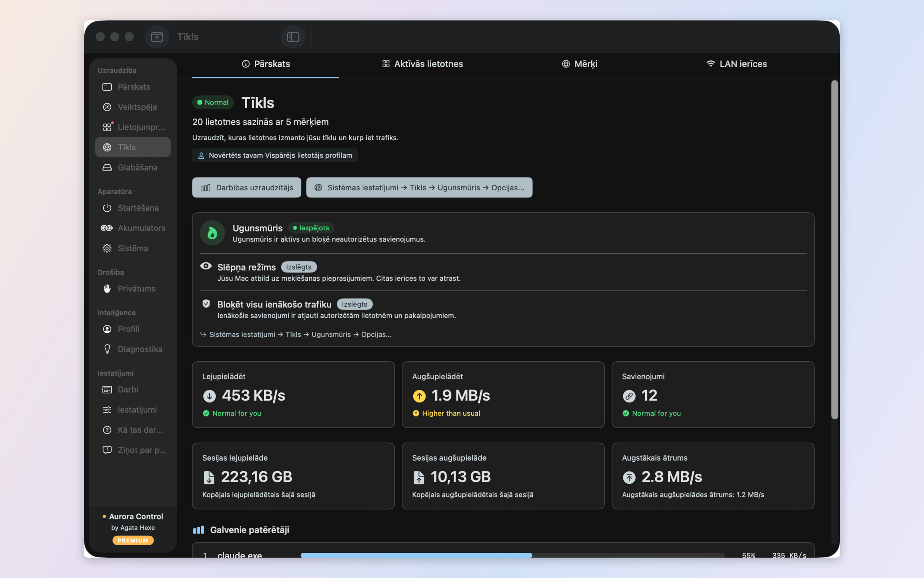
Task: Click the upload arrow icon by 1.9 MB/s
Action: (x=419, y=396)
